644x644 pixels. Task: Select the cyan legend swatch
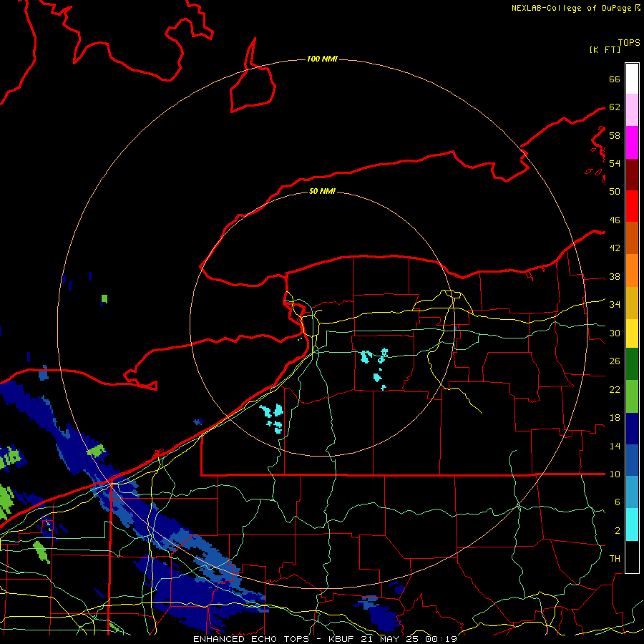632,525
